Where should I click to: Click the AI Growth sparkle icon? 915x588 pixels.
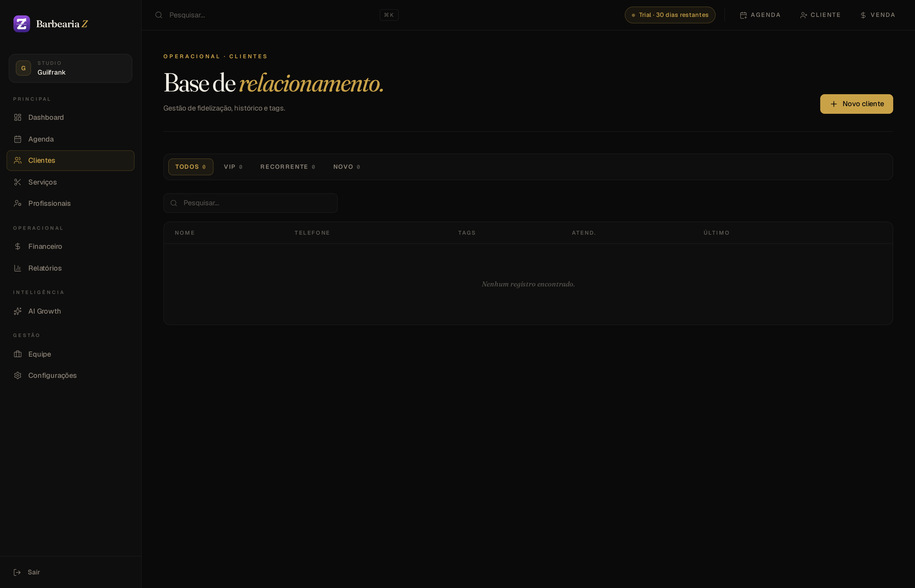coord(18,311)
